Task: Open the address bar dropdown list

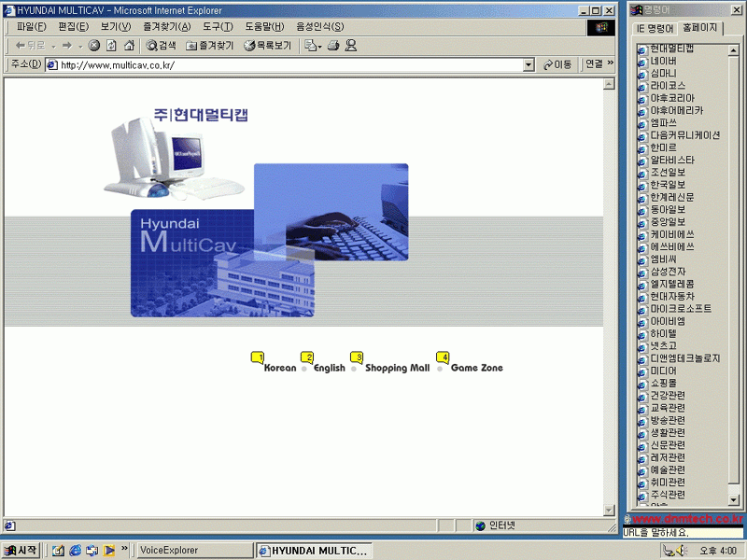Action: point(529,64)
